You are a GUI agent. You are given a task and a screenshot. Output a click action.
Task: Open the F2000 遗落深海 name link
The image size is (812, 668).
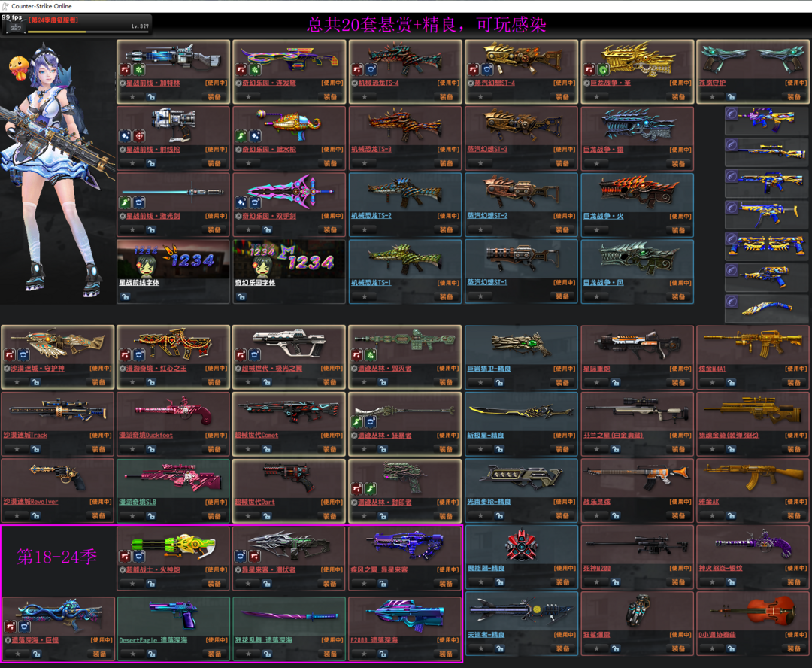coord(374,640)
